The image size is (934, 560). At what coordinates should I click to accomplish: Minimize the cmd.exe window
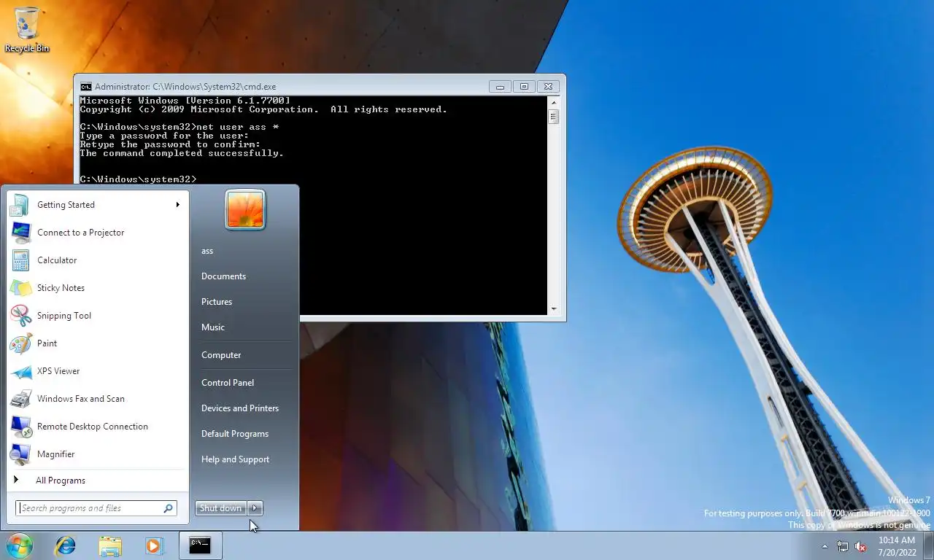tap(500, 86)
